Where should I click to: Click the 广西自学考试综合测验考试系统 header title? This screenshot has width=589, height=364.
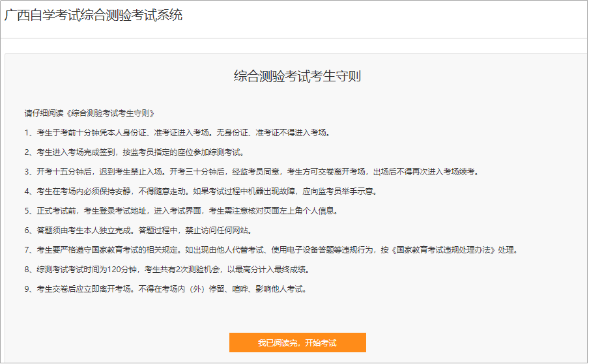(x=93, y=16)
